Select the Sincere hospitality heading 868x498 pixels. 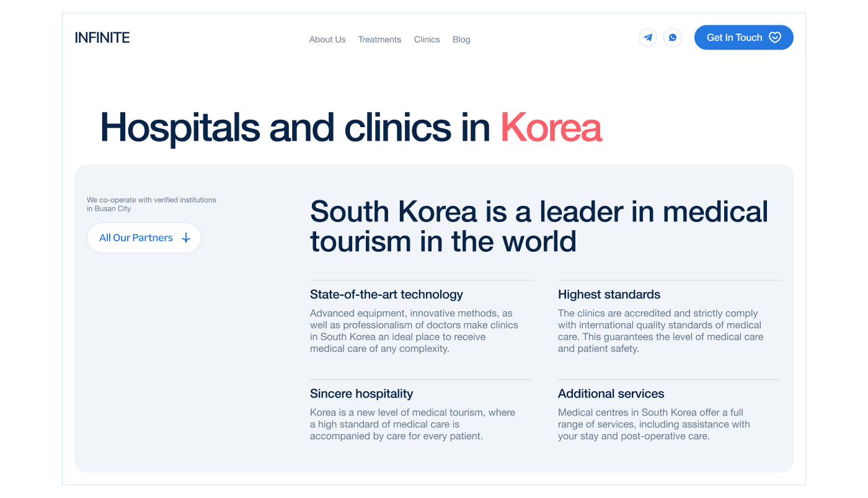coord(361,394)
